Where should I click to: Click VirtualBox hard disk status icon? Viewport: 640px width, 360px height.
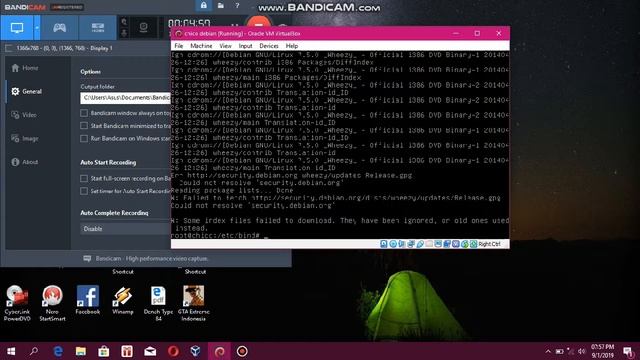(384, 244)
